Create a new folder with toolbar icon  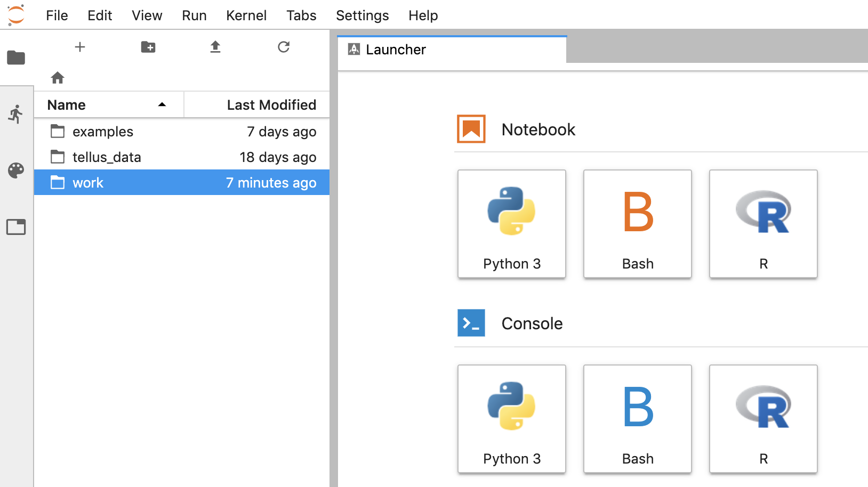pyautogui.click(x=148, y=47)
